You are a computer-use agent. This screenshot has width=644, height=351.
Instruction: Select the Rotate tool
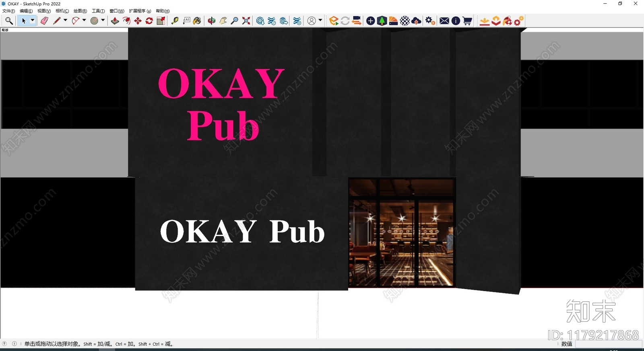(x=149, y=21)
